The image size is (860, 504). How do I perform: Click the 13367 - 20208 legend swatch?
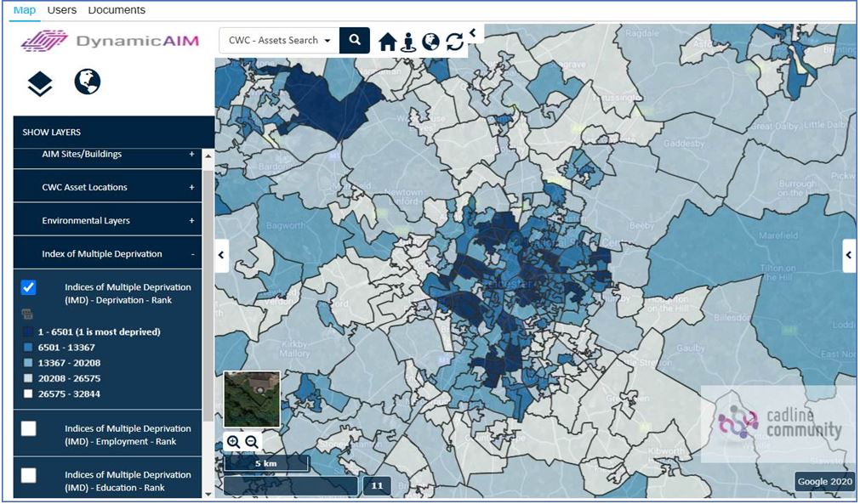click(29, 363)
